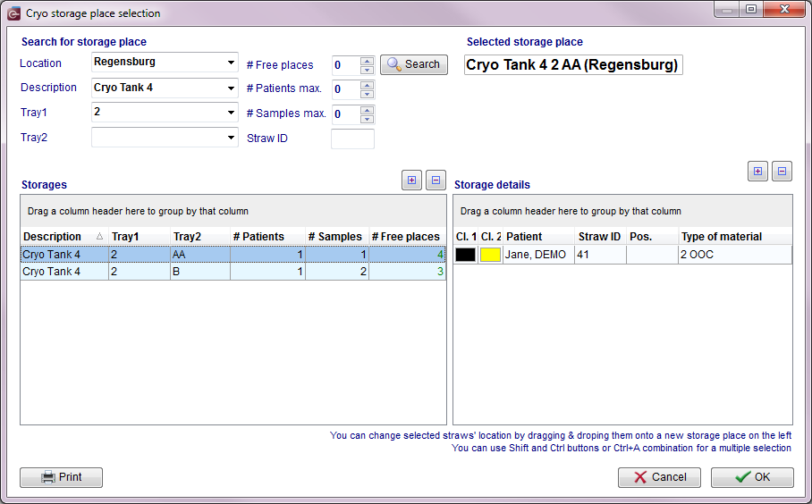Screen dimensions: 812x504
Task: Click the Patient column header
Action: pyautogui.click(x=538, y=237)
